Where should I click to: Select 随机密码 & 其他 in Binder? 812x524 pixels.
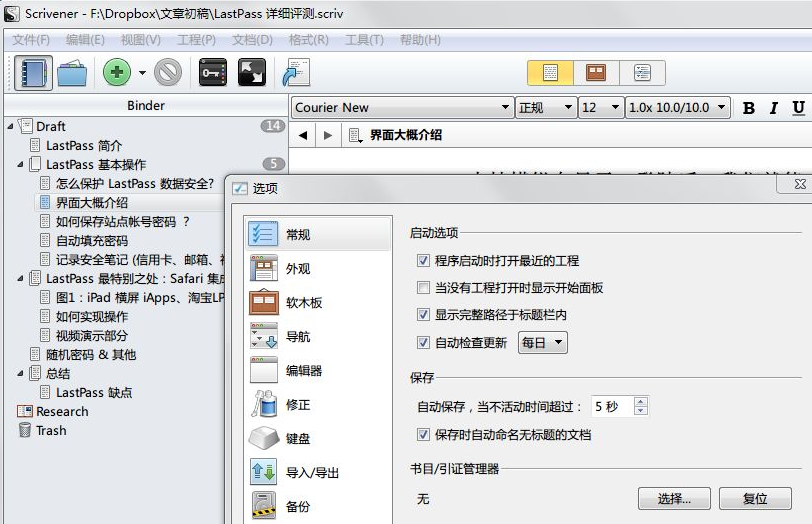point(91,355)
